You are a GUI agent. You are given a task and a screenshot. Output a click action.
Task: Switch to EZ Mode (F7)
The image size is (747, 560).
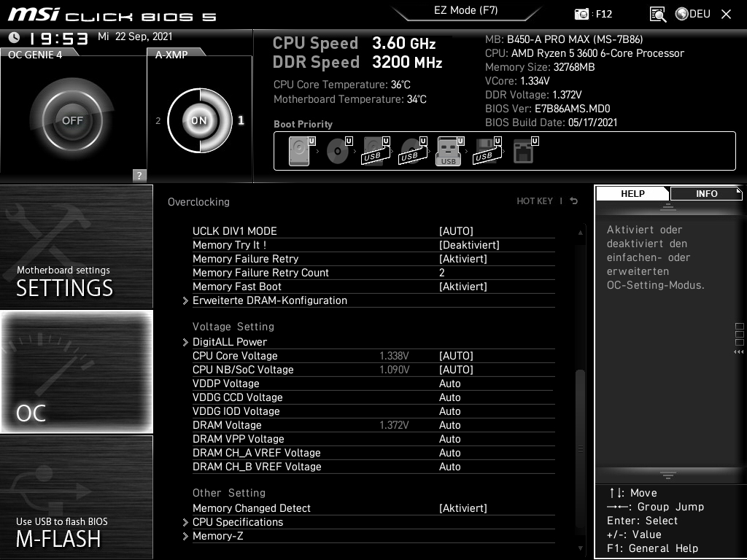(x=467, y=11)
